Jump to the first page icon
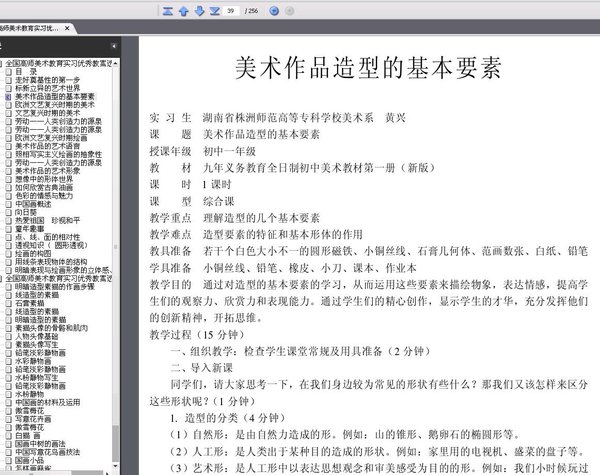Screen dimensions: 600x475 coord(168,11)
